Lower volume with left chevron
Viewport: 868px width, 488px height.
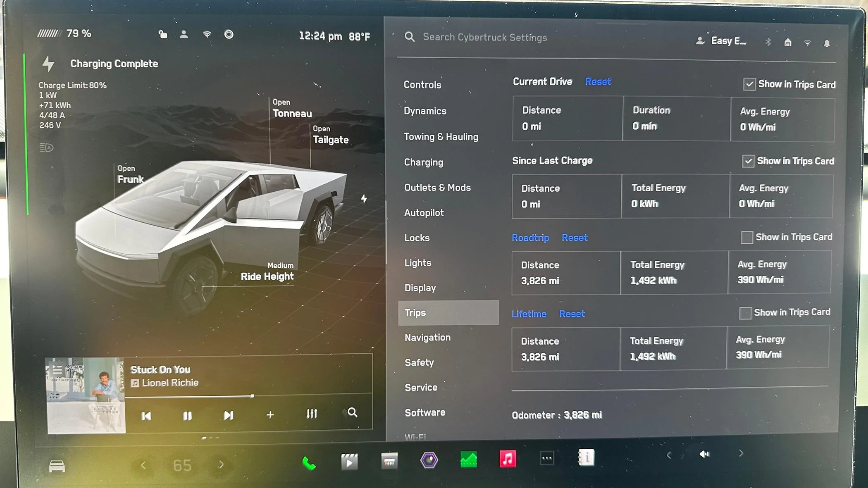point(669,455)
